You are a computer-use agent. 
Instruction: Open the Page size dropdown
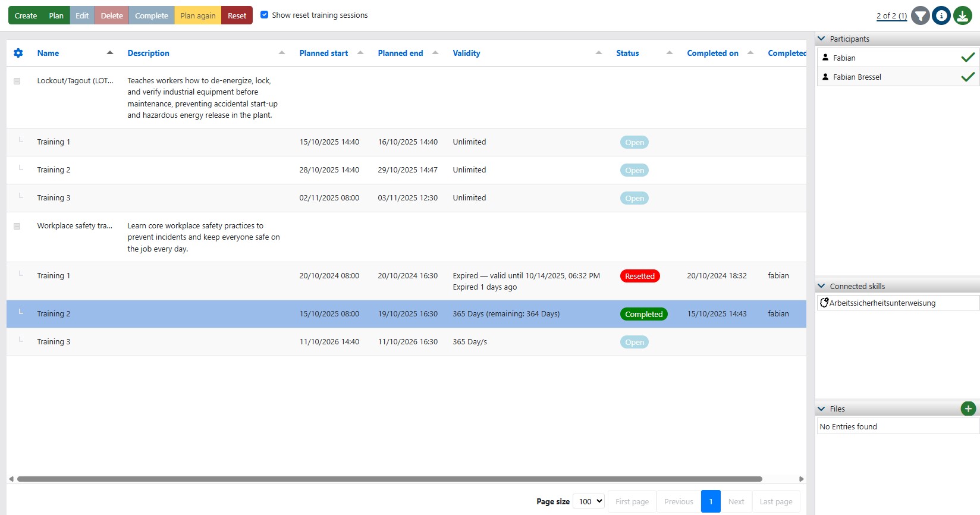[x=589, y=501]
